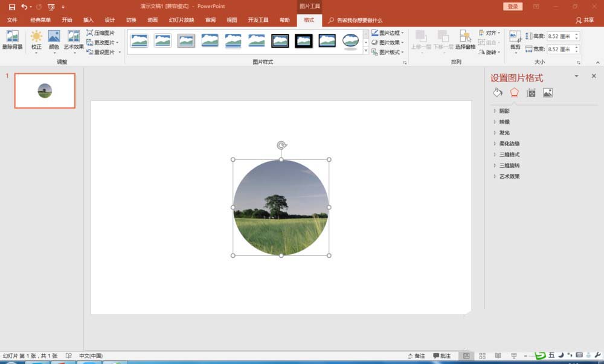Open the Developer (开发工具) tab

click(258, 20)
